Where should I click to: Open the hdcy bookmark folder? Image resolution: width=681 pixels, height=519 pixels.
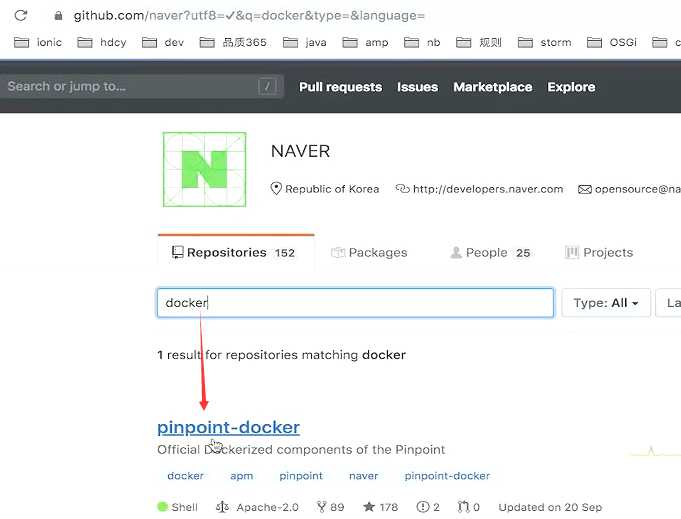coord(102,42)
